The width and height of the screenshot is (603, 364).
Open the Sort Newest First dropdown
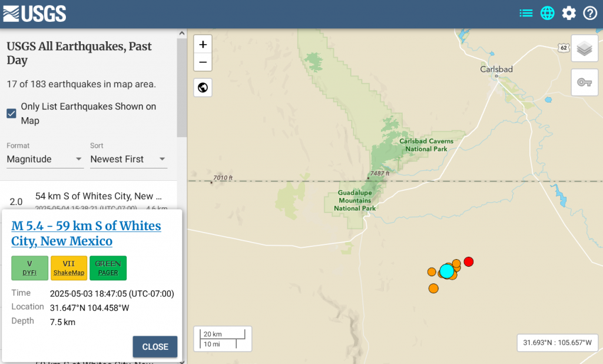pos(128,159)
